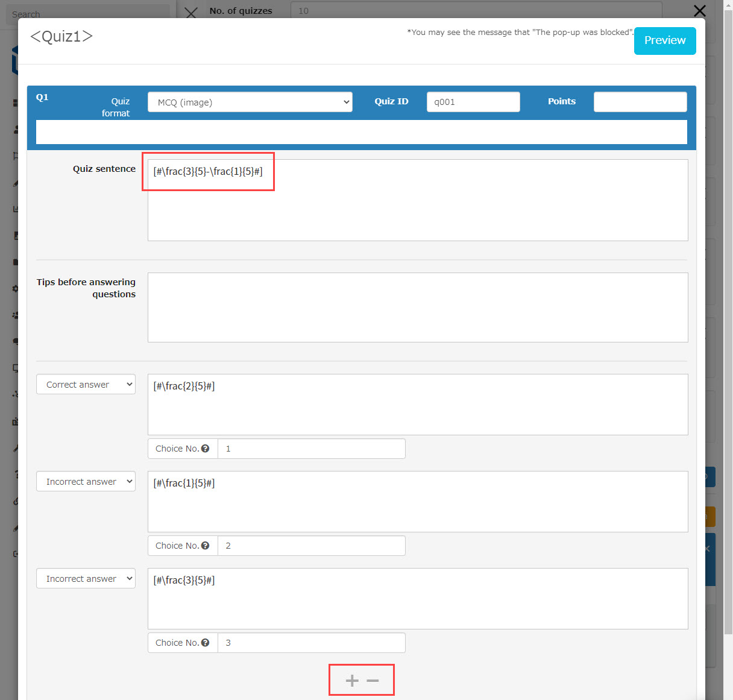The width and height of the screenshot is (733, 700).
Task: Open the second Incorrect answer dropdown
Action: 86,579
